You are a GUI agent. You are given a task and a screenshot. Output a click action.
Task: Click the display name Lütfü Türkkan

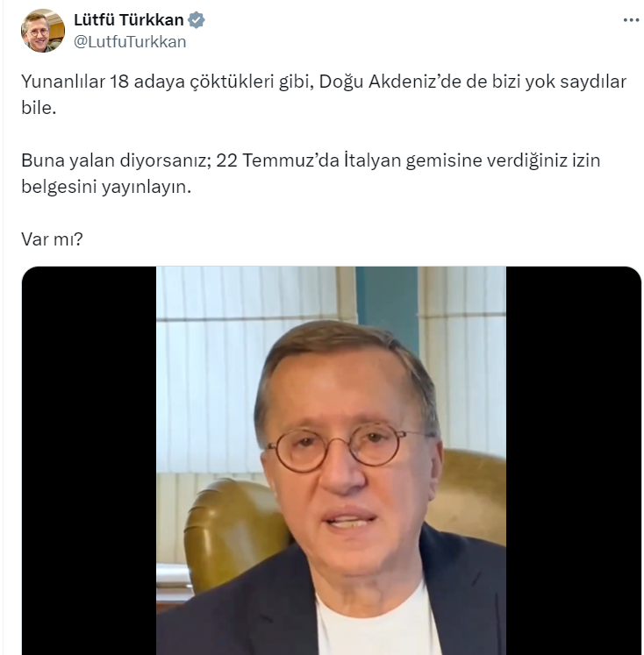[129, 19]
